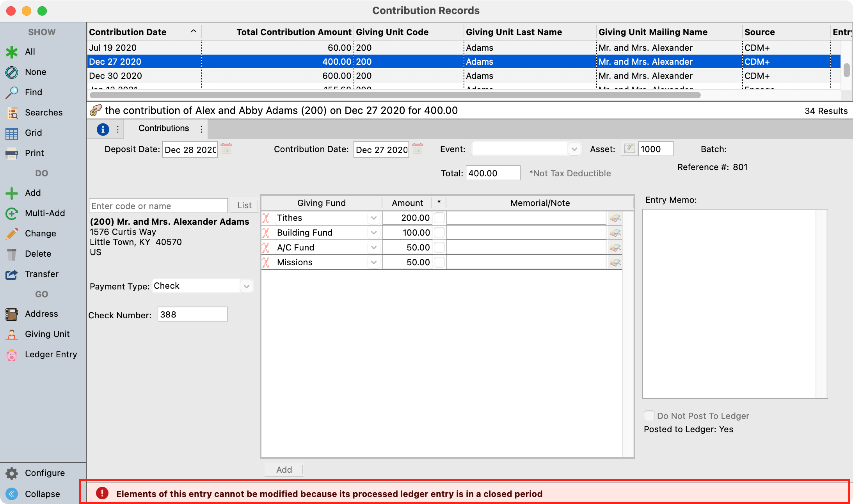This screenshot has width=853, height=504.
Task: Expand the A/C Fund giving fund dropdown
Action: click(373, 248)
